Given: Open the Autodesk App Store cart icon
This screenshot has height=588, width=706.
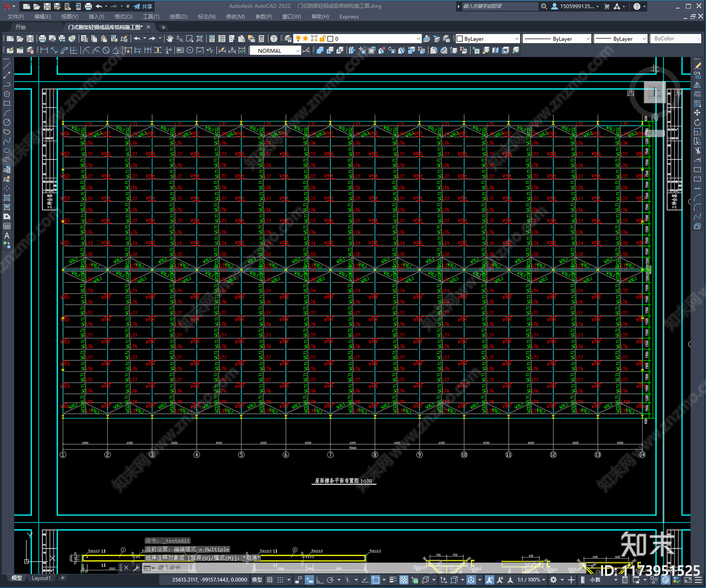Looking at the screenshot, I should pos(607,6).
